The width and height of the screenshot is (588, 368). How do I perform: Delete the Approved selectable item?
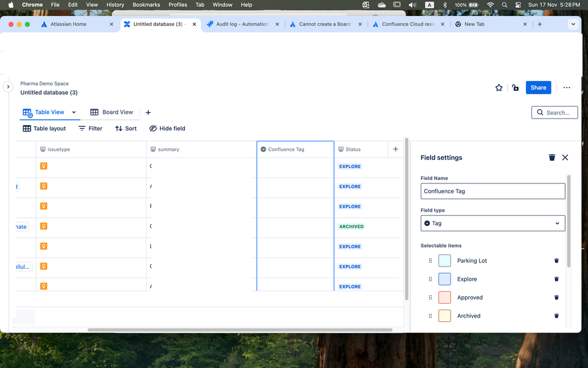coord(557,297)
